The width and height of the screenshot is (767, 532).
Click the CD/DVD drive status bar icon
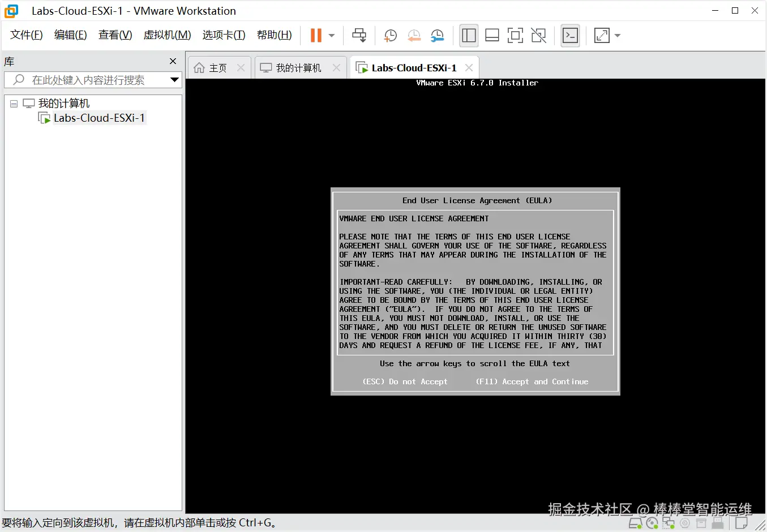click(652, 524)
